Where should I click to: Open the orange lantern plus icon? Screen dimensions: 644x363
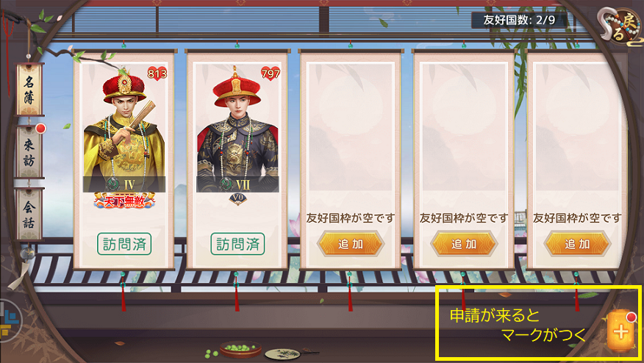coord(622,331)
